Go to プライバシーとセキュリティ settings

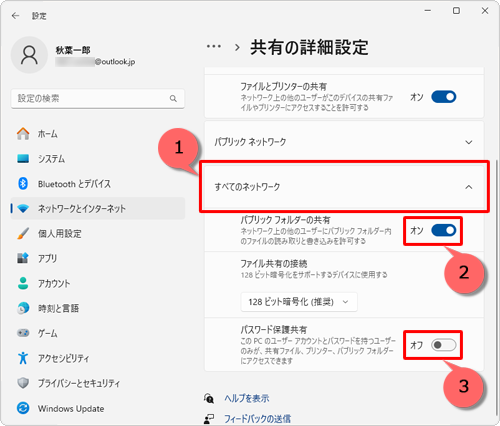click(x=98, y=383)
